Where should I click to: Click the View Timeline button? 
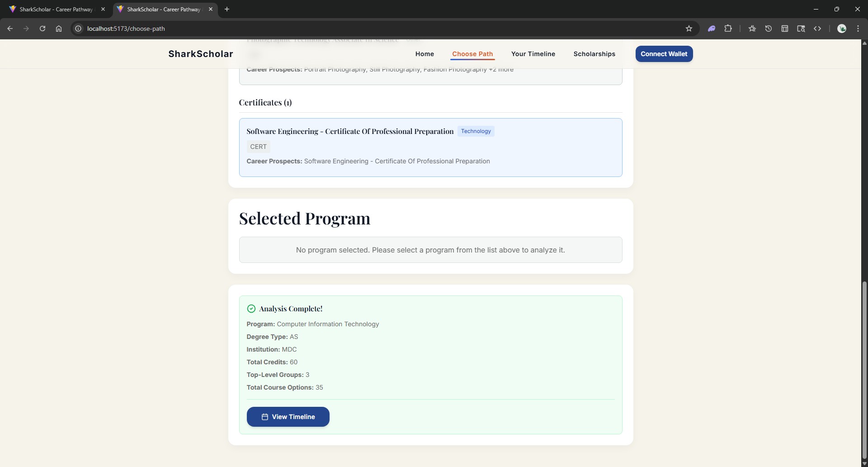tap(288, 417)
